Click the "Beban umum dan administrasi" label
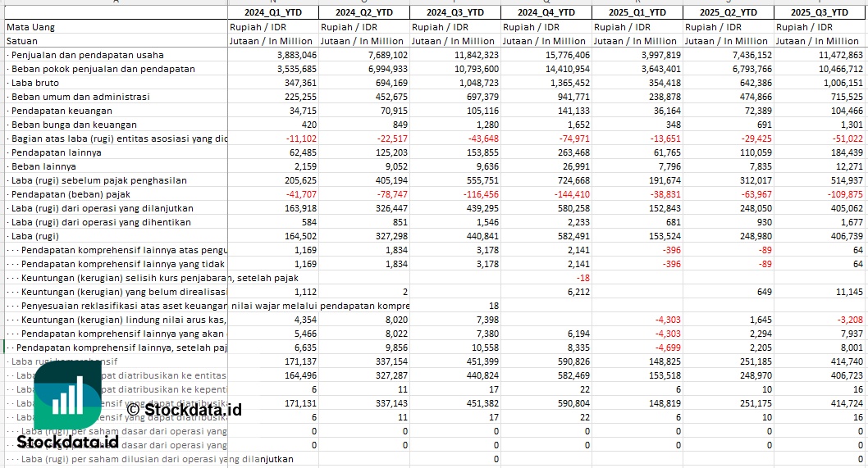868x468 pixels. (x=80, y=96)
